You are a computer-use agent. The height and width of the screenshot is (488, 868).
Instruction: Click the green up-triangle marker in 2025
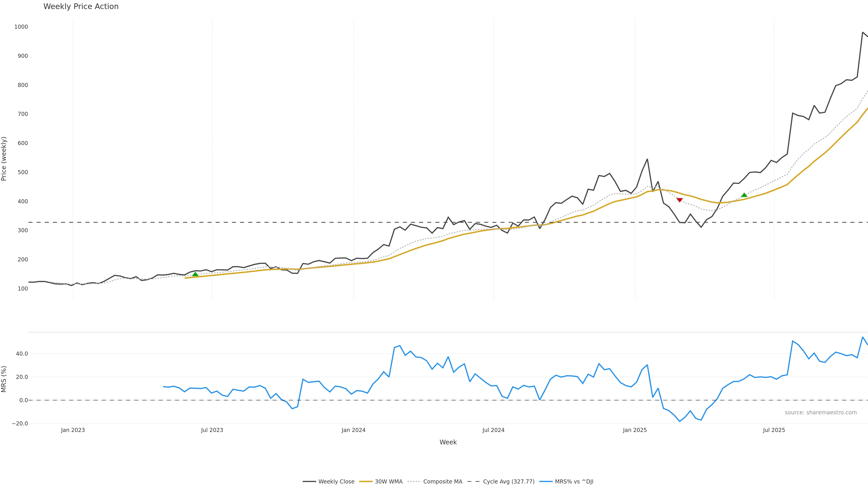tap(744, 195)
